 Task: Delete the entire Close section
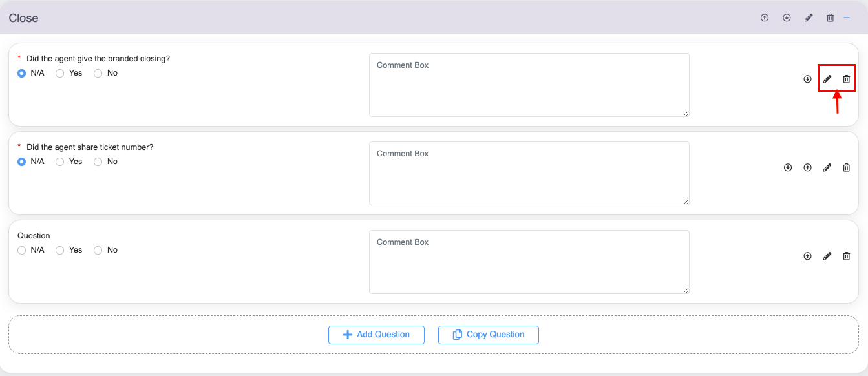click(x=831, y=18)
